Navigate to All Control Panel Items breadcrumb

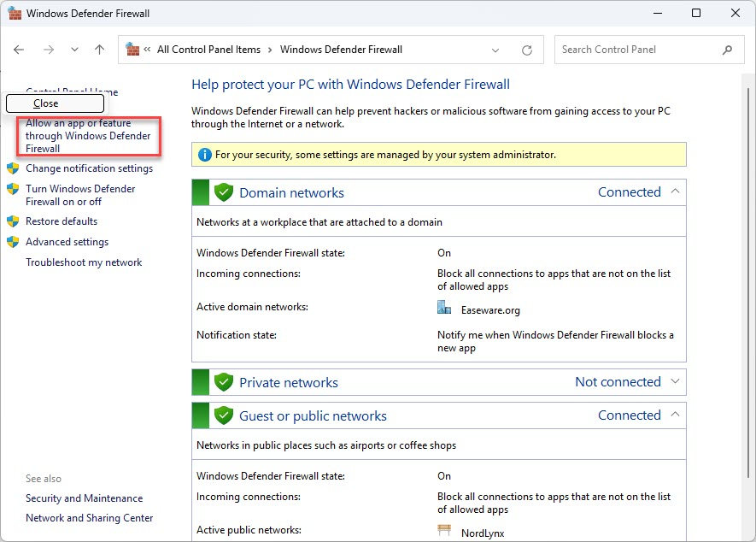coord(208,50)
